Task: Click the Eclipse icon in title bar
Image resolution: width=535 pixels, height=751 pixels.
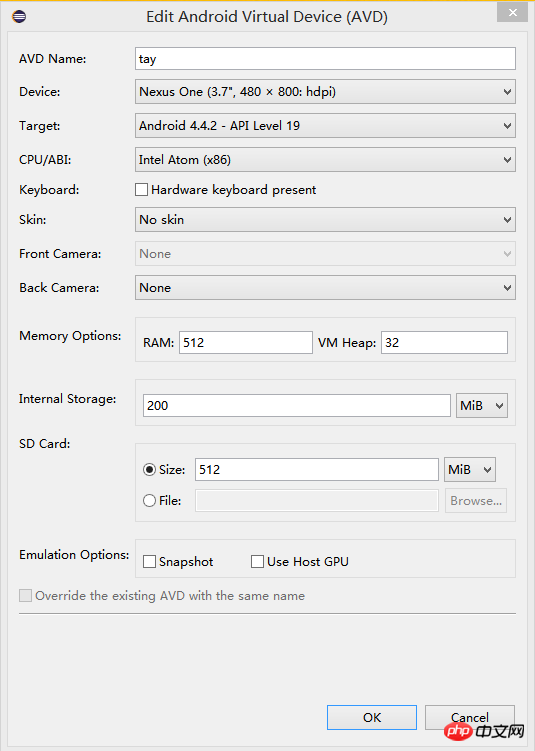Action: pos(19,17)
